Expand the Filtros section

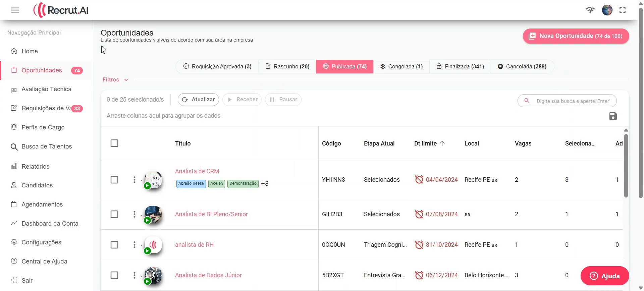[x=115, y=80]
